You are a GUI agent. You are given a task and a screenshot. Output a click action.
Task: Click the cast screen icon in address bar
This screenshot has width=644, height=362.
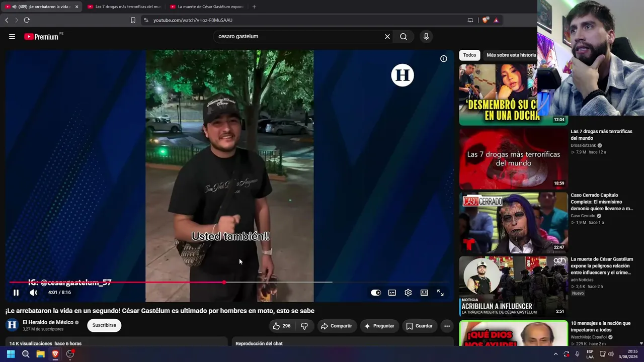pyautogui.click(x=470, y=20)
